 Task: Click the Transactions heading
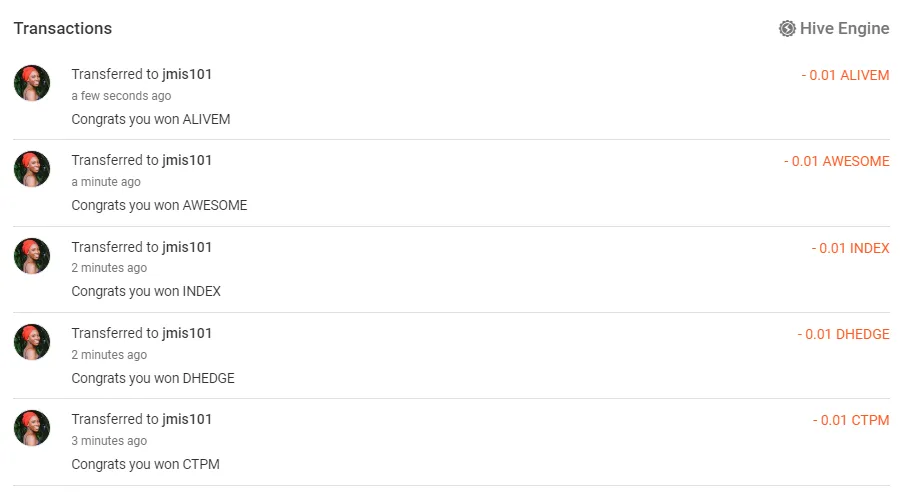(63, 29)
